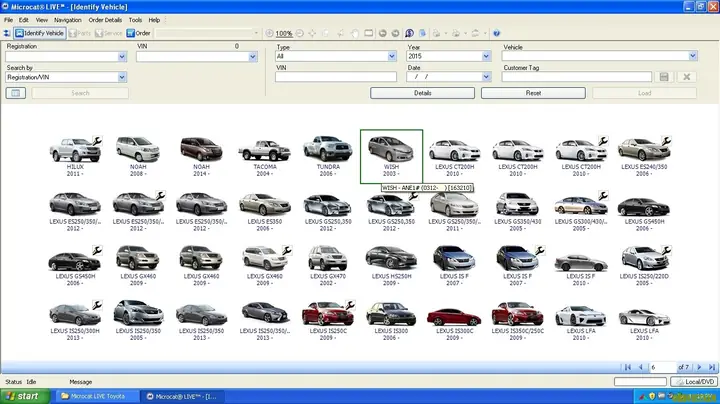Go to last page arrow icon

[712, 367]
